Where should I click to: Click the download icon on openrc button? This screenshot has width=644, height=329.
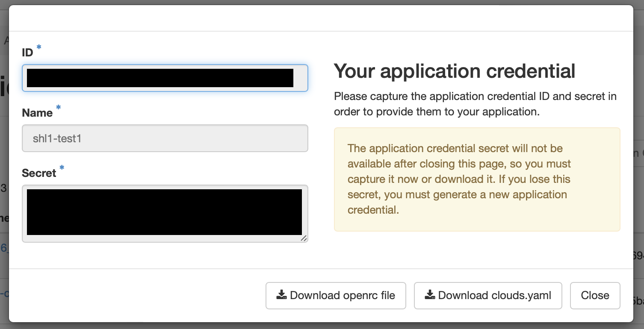coord(281,295)
